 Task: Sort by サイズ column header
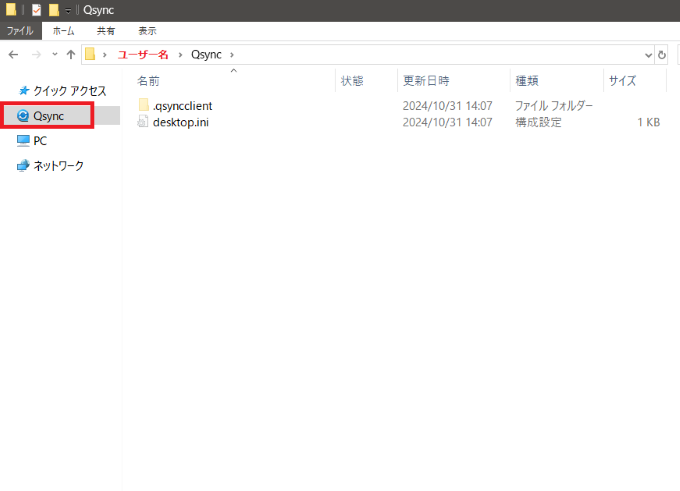pos(622,81)
